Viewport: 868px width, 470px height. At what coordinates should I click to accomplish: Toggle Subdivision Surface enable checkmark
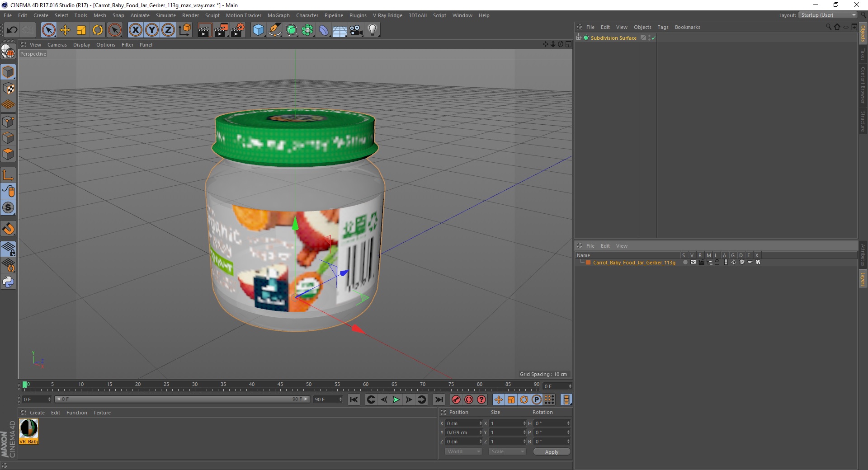tap(653, 38)
